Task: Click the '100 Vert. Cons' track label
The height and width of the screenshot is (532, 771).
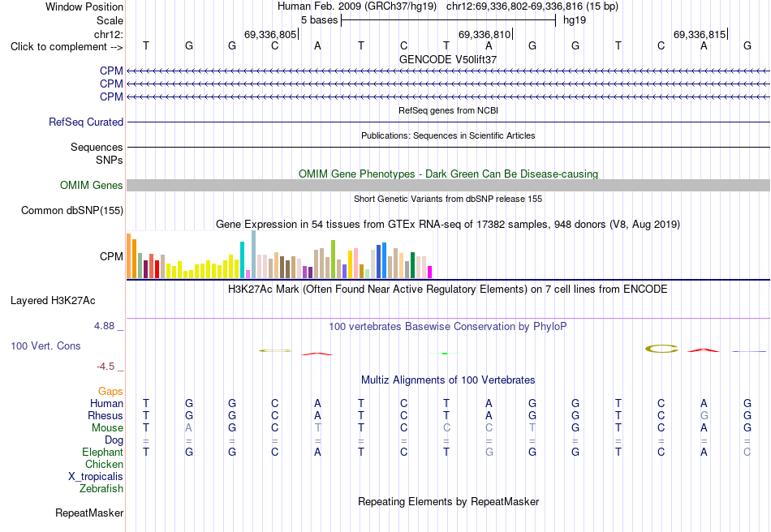Action: [x=45, y=345]
